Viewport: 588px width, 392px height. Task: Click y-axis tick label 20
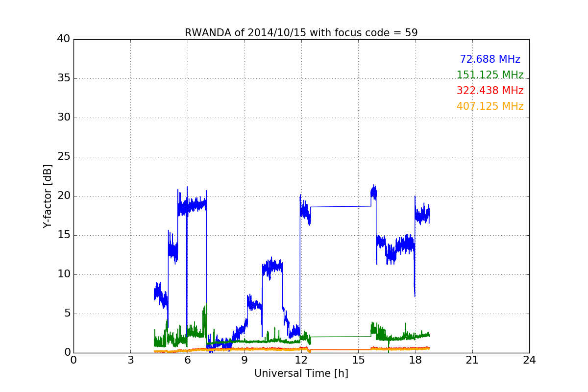point(64,196)
